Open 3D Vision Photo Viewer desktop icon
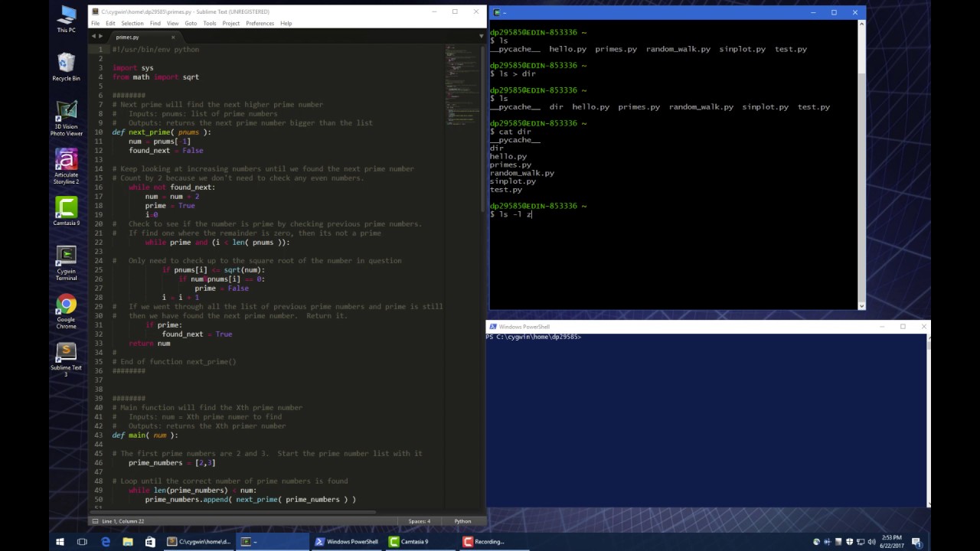Viewport: 980px width, 551px height. [66, 118]
